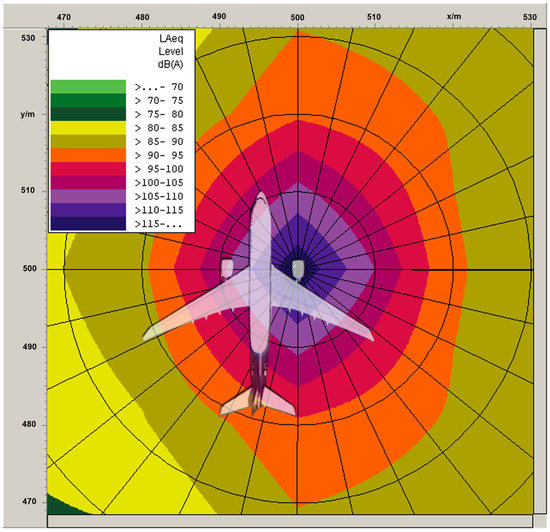The image size is (550, 532).
Task: Click the right engine noise source icon
Action: pyautogui.click(x=298, y=269)
